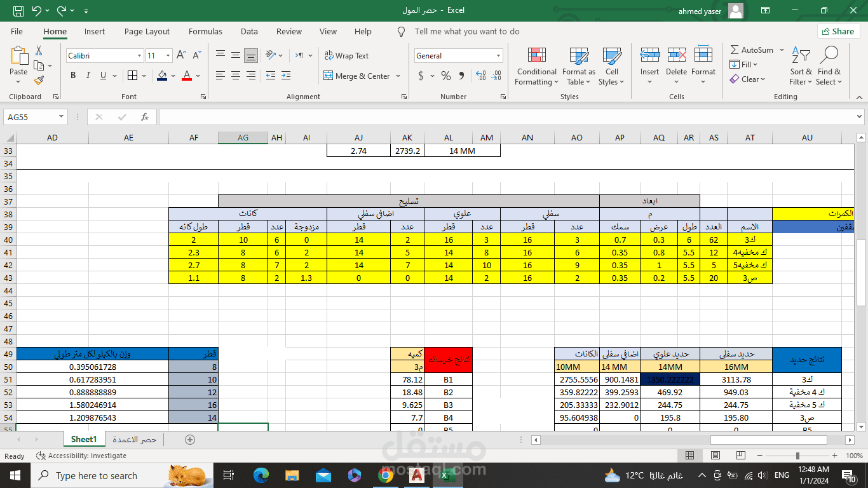Click the Format Painter brush icon
Screen dimensions: 868x488
click(x=39, y=81)
